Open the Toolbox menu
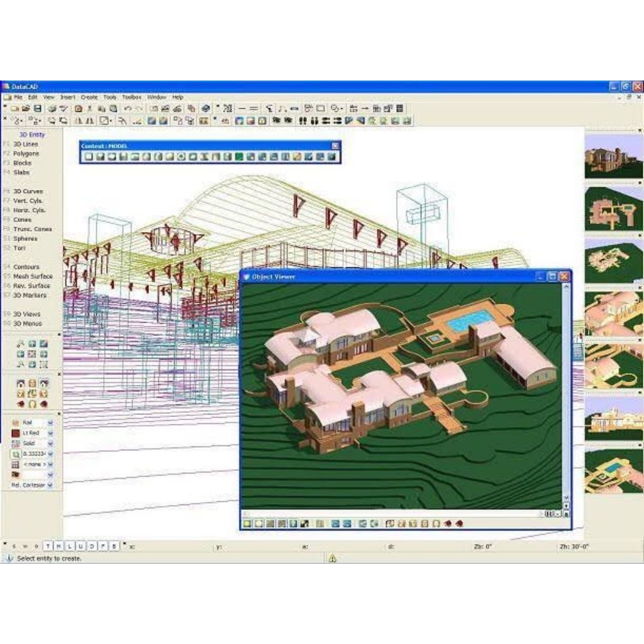The width and height of the screenshot is (644, 644). [x=132, y=97]
